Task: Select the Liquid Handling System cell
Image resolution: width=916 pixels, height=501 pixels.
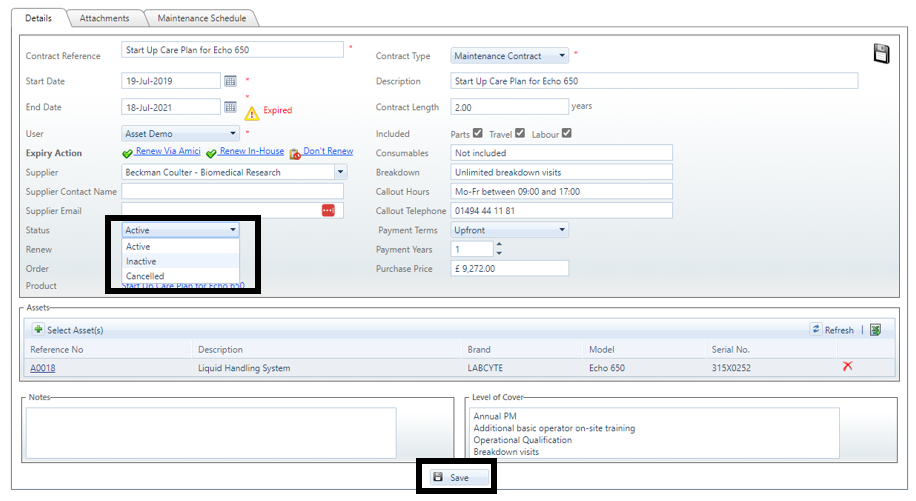Action: point(244,368)
